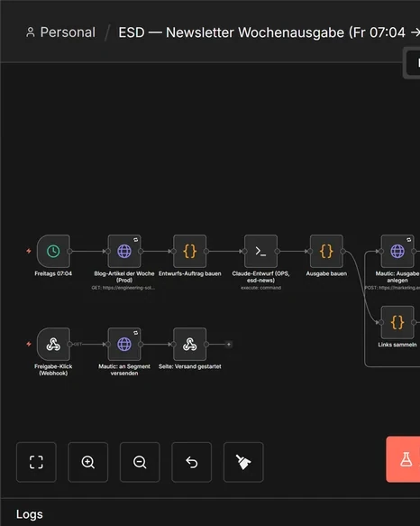This screenshot has width=420, height=526.
Task: Open the Personal project breadcrumb
Action: click(60, 32)
